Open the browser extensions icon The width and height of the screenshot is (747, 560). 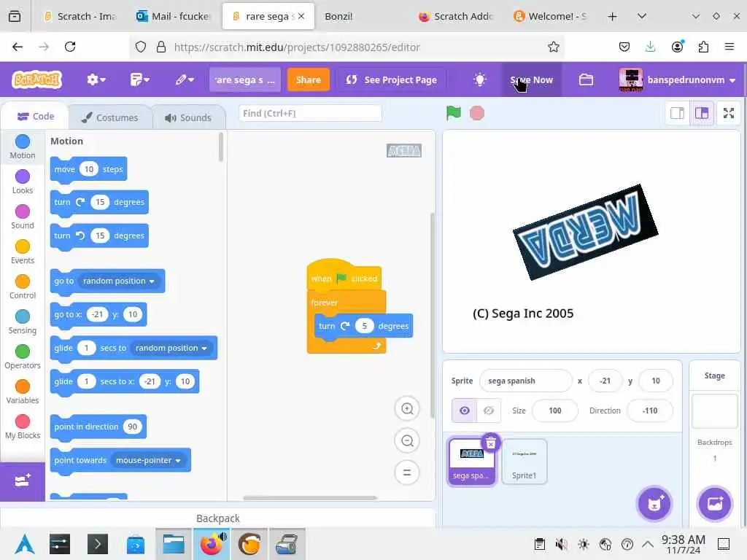pos(703,47)
